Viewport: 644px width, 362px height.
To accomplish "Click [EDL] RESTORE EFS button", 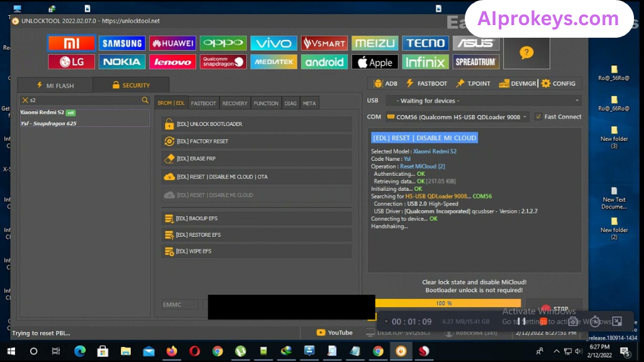I will coord(257,235).
